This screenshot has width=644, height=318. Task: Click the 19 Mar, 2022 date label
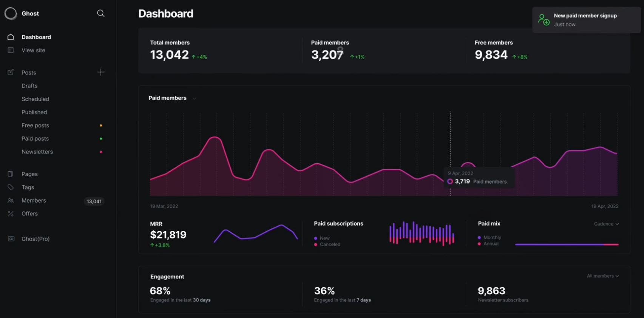(x=164, y=206)
